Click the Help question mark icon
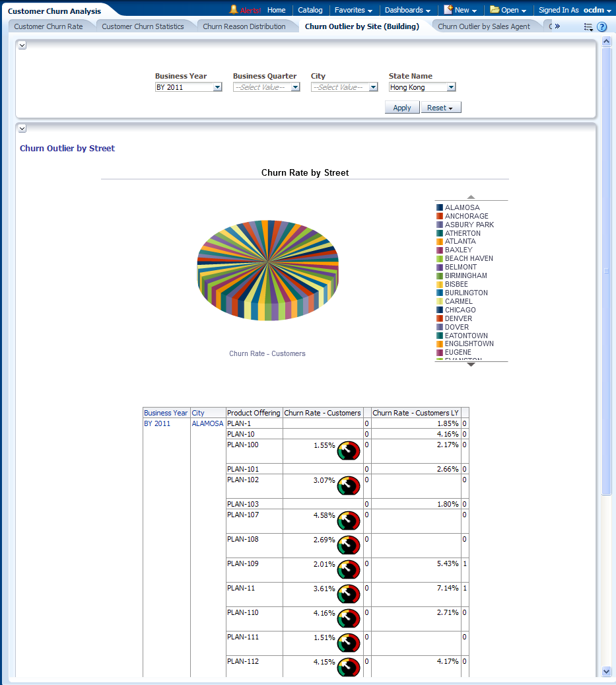 pyautogui.click(x=601, y=27)
